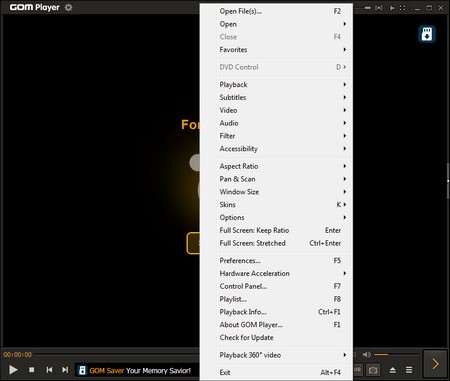
Task: Skip to the previous track
Action: coord(49,369)
